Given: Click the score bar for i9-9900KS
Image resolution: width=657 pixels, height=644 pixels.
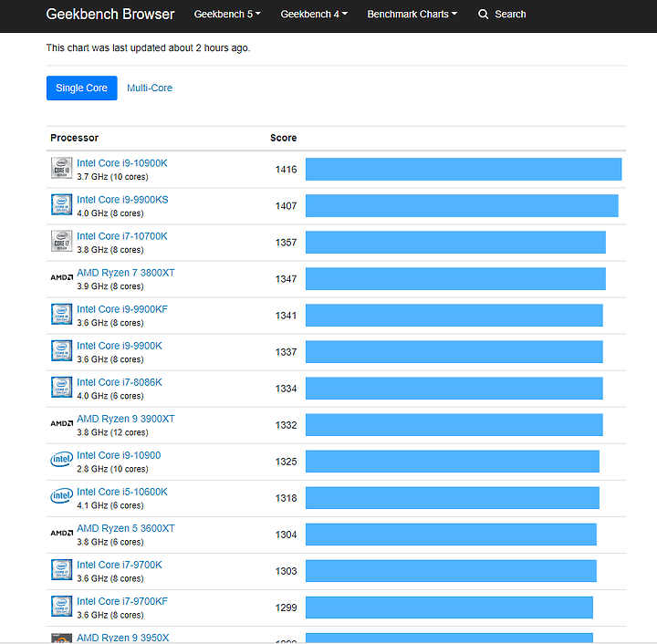Looking at the screenshot, I should [462, 205].
